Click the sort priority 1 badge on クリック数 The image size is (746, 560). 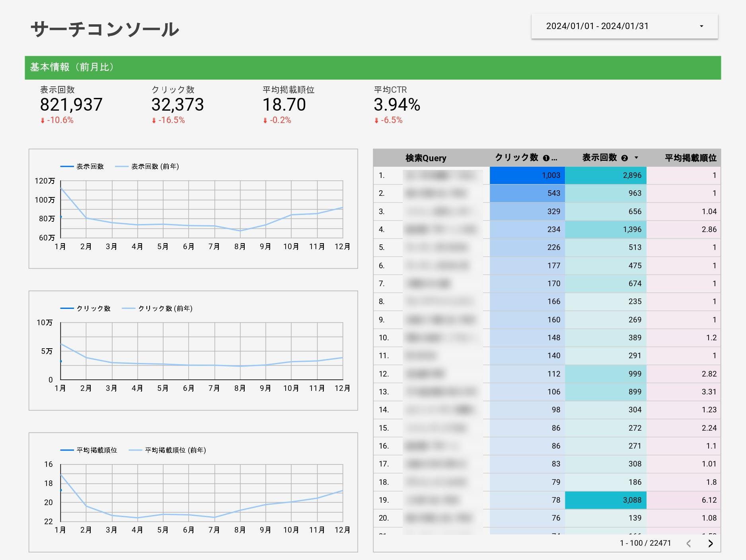click(x=546, y=158)
